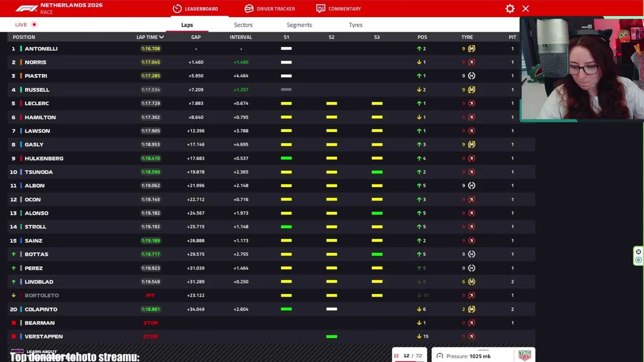Click Gasly's medium tyre icon

click(x=471, y=145)
